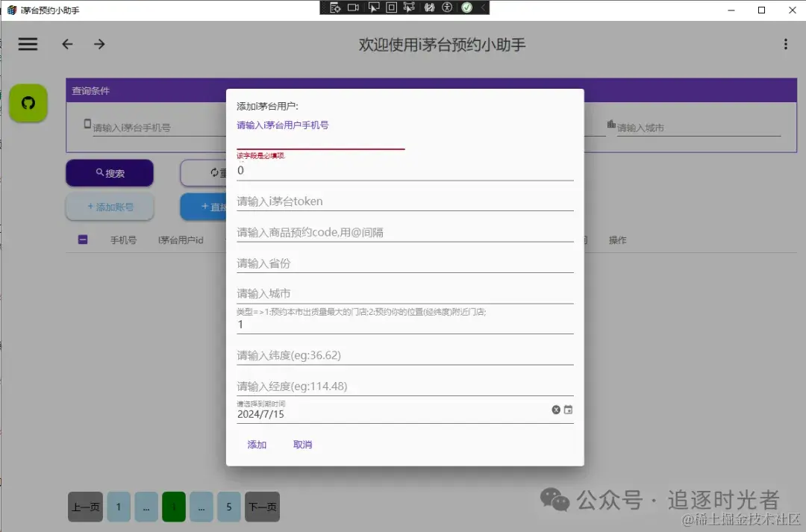806x532 pixels.
Task: Toggle the select-all checkbox above the phone list
Action: click(x=82, y=240)
